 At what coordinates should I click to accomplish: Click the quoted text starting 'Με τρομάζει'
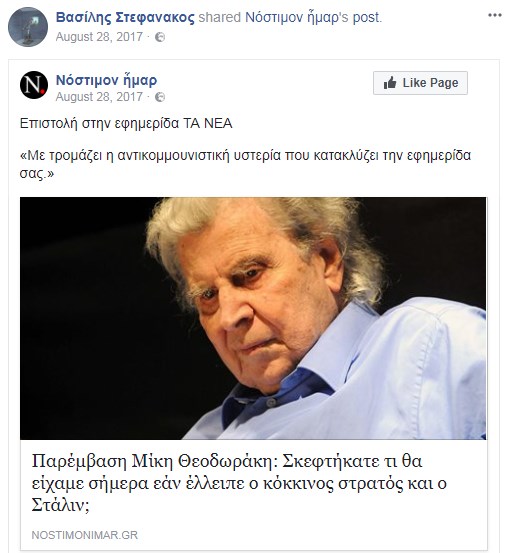[245, 164]
